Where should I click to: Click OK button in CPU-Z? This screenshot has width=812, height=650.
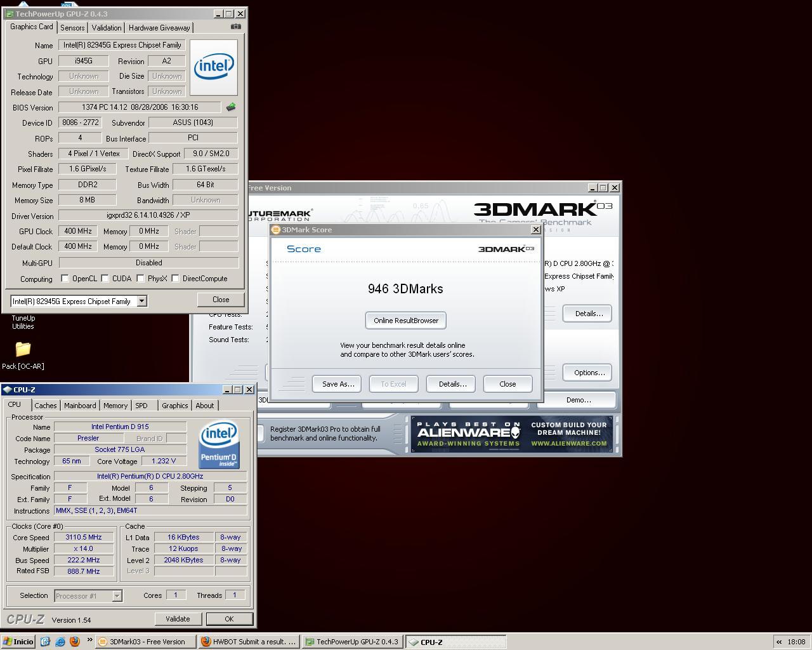pyautogui.click(x=229, y=619)
